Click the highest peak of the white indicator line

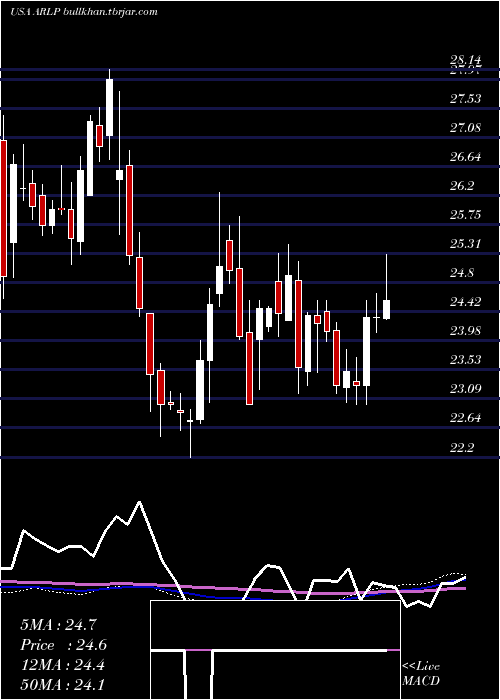coord(140,502)
